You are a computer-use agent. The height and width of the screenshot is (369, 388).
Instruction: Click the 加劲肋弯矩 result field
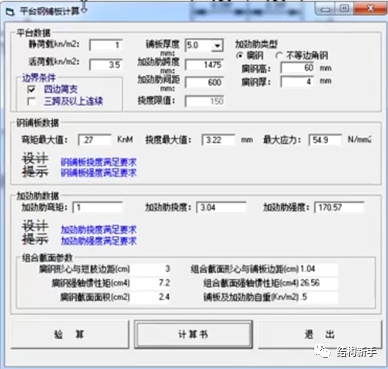point(97,207)
